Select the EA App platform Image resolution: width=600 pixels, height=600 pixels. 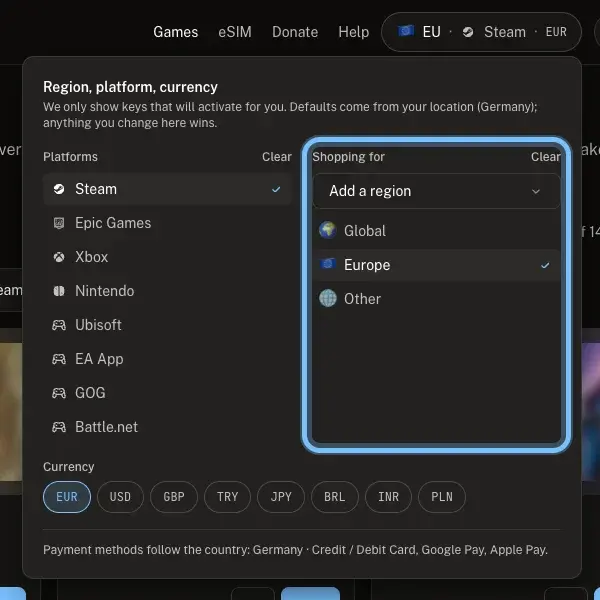(167, 359)
